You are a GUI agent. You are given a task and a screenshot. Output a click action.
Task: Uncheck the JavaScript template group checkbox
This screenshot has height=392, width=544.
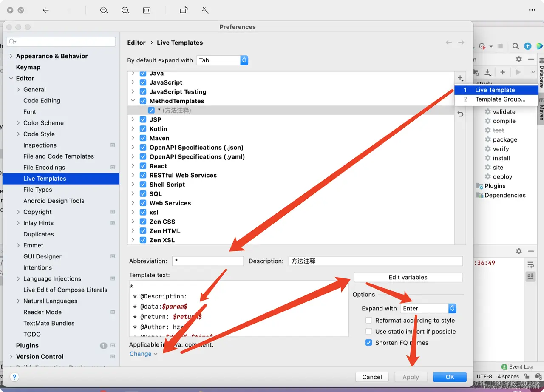click(143, 82)
